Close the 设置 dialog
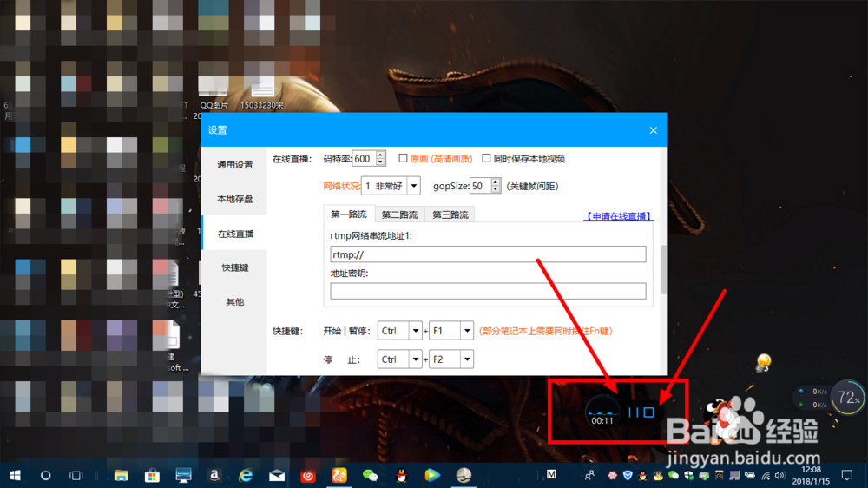The width and height of the screenshot is (868, 488). (654, 130)
